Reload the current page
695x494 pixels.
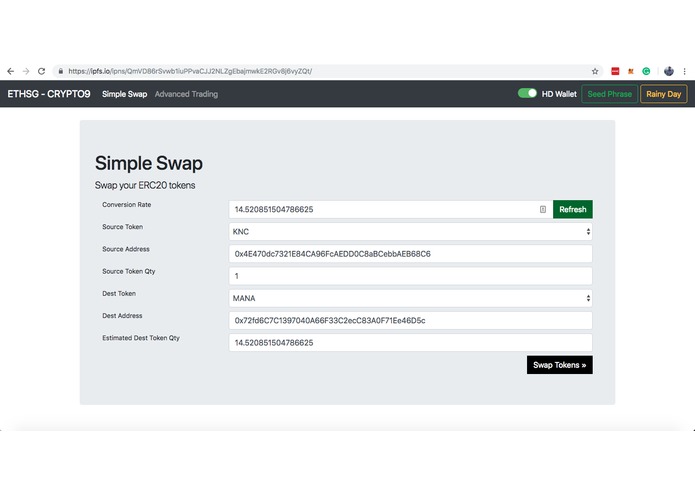pos(41,71)
